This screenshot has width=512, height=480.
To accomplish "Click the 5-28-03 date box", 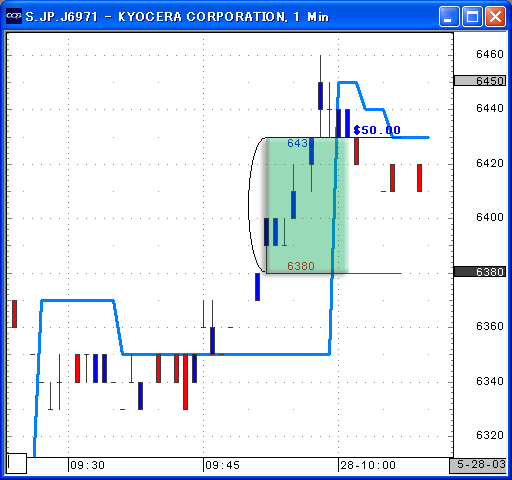I will point(478,465).
